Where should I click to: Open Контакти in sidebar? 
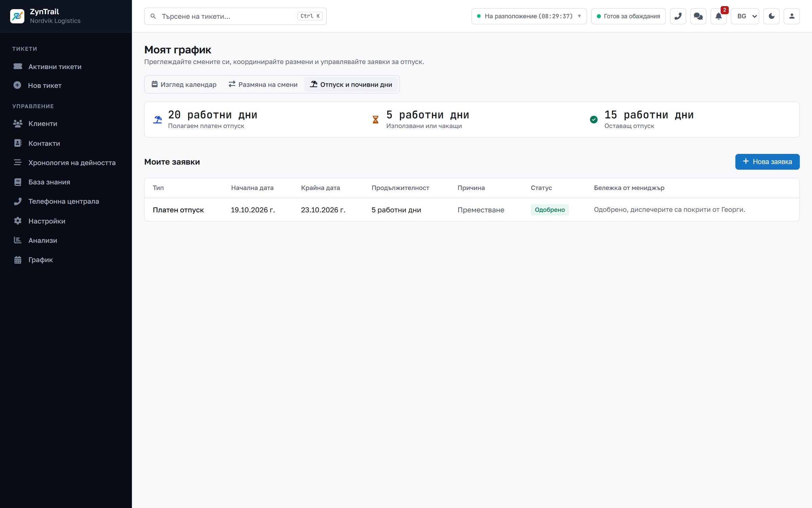pos(66,143)
